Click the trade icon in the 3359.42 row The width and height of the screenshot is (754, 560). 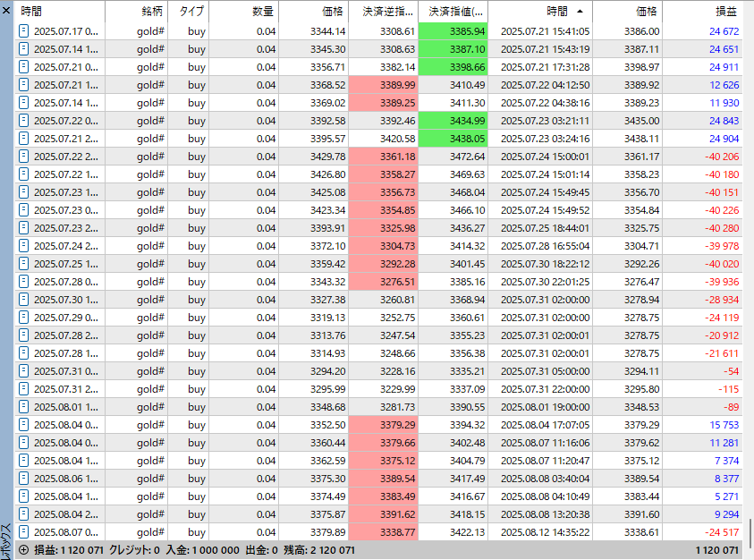pos(23,264)
